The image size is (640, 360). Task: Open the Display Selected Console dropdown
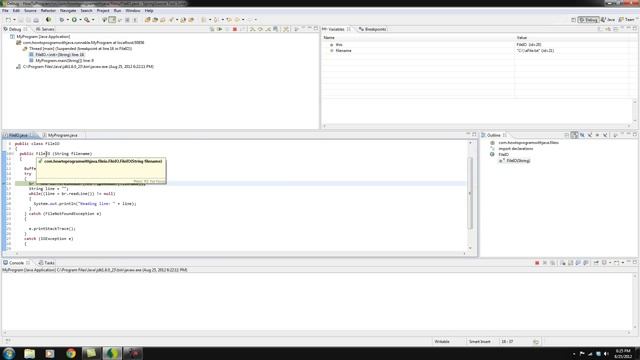(x=610, y=263)
